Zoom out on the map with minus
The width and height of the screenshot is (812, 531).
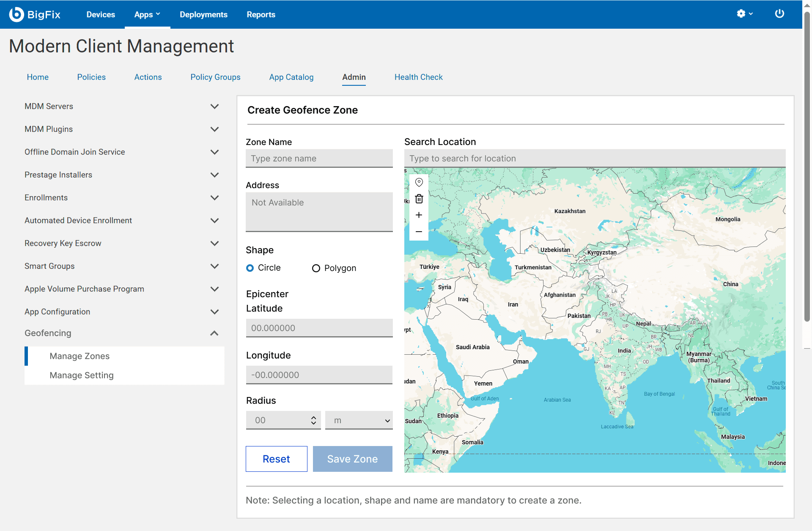[x=419, y=232]
